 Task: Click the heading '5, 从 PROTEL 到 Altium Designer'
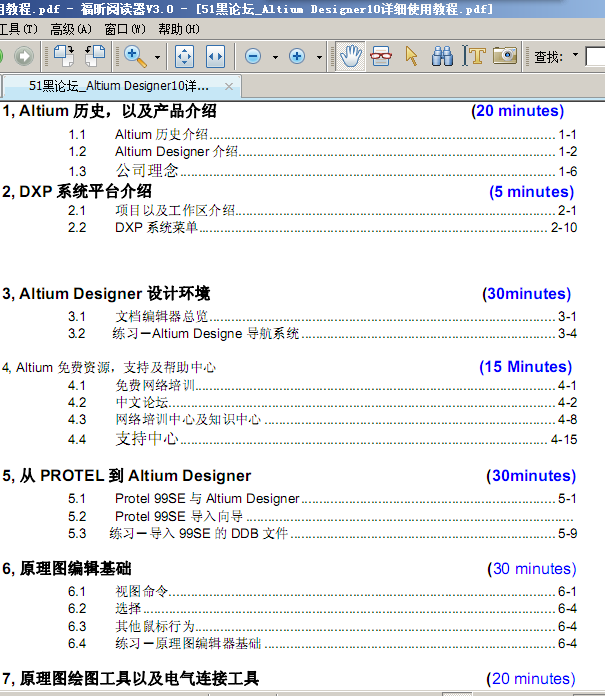tap(127, 475)
